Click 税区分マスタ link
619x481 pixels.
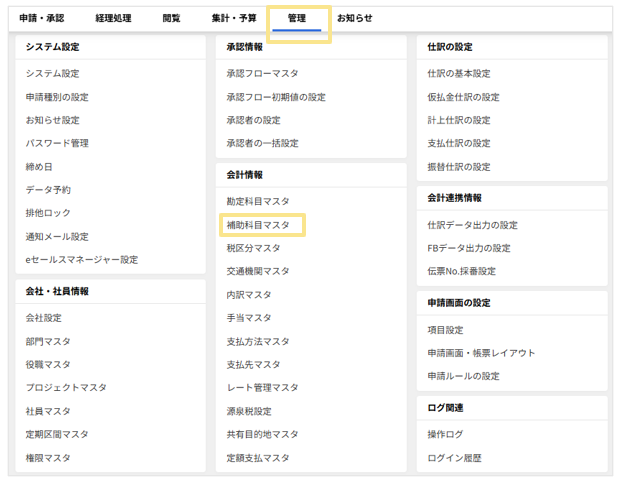tap(253, 248)
